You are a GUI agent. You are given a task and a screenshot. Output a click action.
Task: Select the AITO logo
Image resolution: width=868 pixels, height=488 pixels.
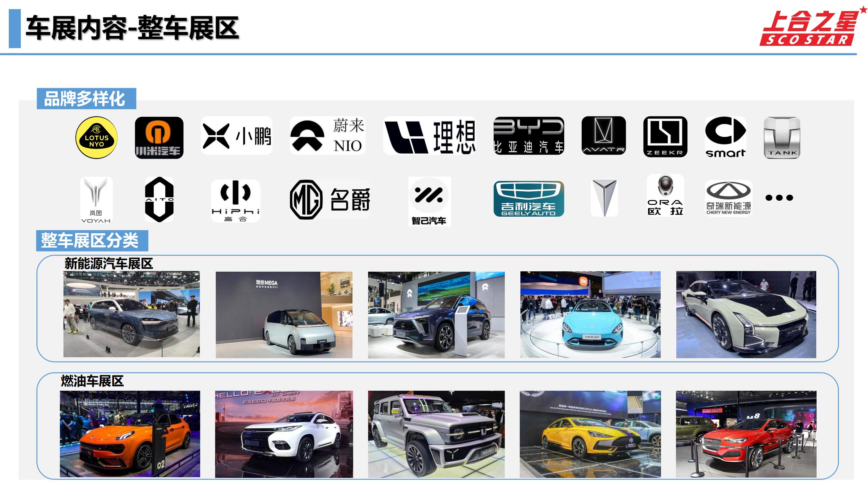[159, 199]
